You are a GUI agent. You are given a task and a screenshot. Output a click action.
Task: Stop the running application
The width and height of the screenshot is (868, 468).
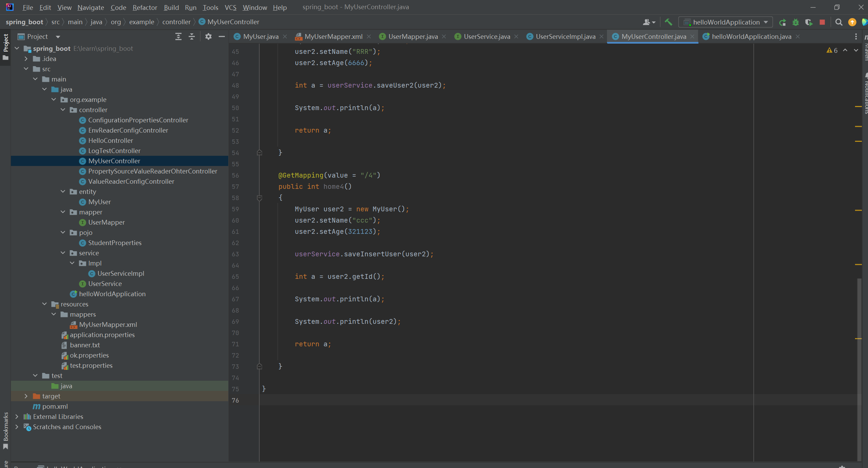(x=822, y=22)
